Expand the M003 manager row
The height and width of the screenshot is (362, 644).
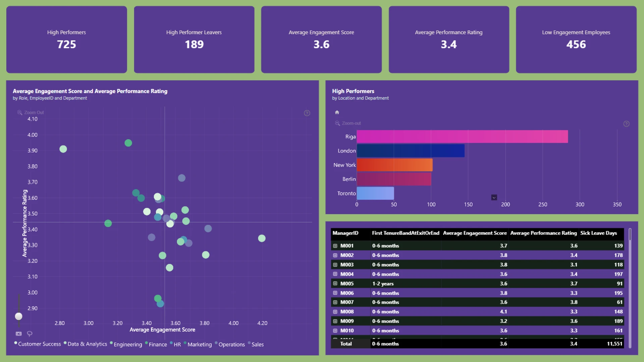coord(335,265)
